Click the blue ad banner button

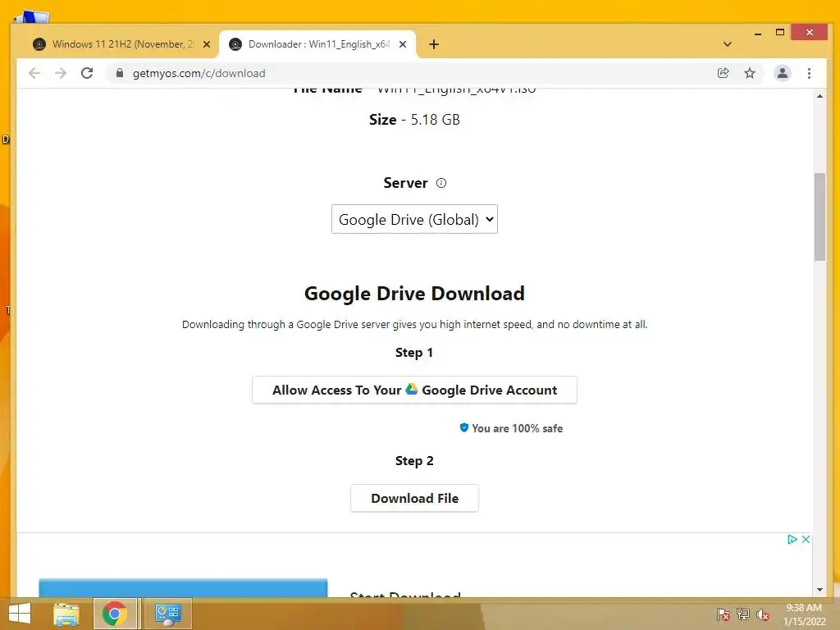click(183, 587)
